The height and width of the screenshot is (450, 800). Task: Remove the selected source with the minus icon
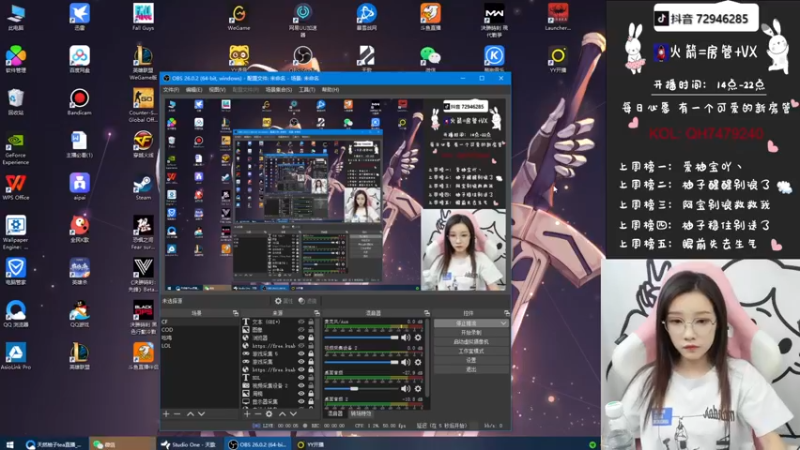pyautogui.click(x=258, y=414)
